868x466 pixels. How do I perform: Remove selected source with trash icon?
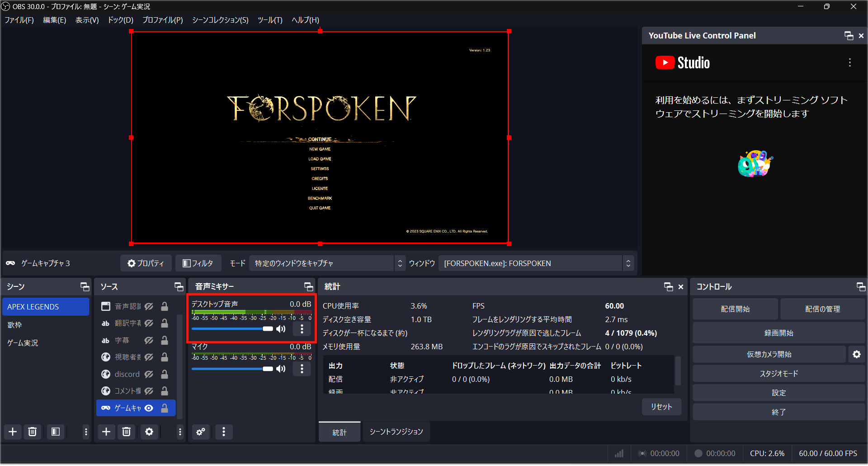(x=127, y=432)
